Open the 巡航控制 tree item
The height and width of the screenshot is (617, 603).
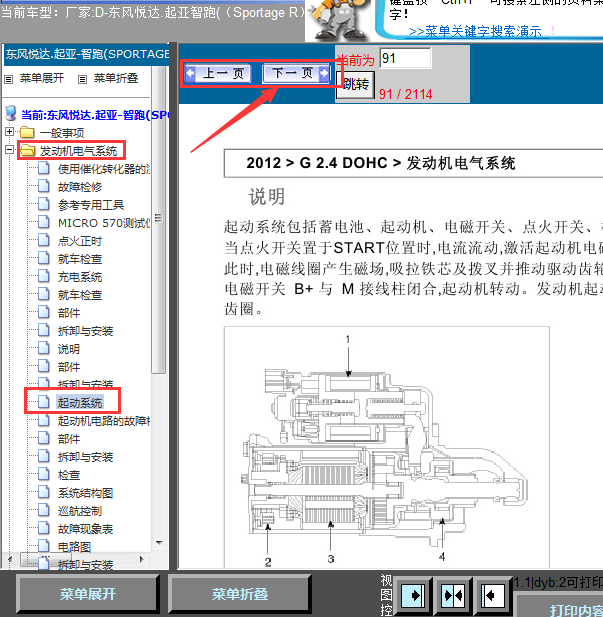point(80,511)
